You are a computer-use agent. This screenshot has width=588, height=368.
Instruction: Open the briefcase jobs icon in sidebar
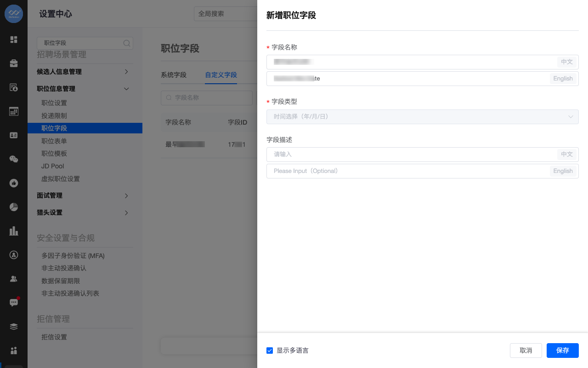[14, 63]
